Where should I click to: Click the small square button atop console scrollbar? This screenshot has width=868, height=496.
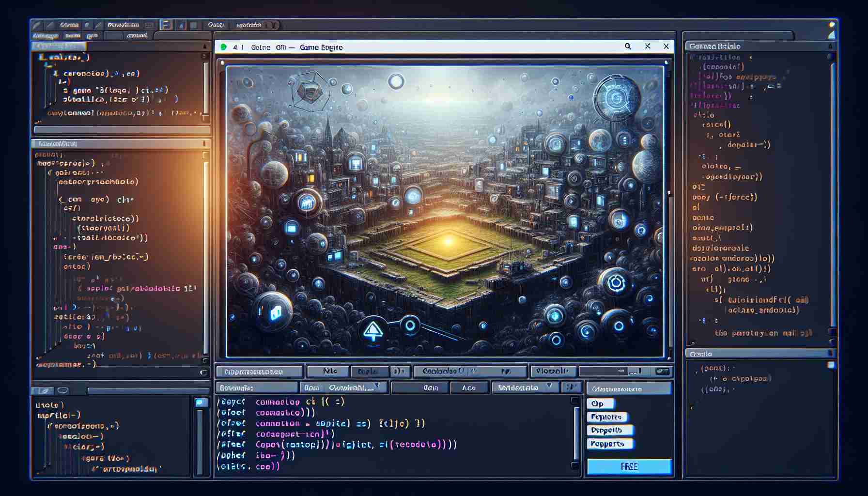[575, 401]
